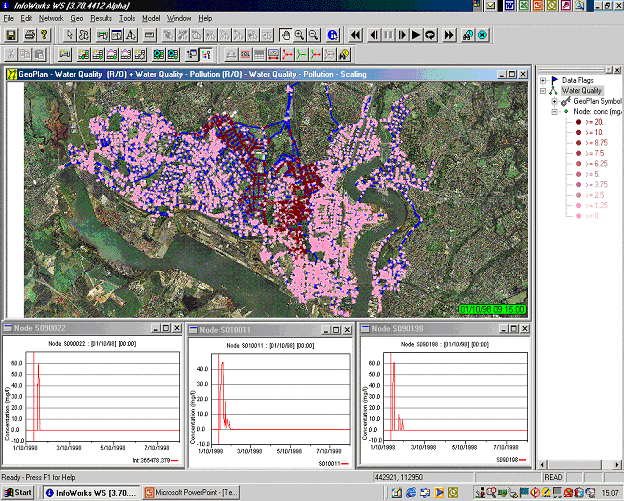Fast forward the replay to the end

click(x=450, y=35)
